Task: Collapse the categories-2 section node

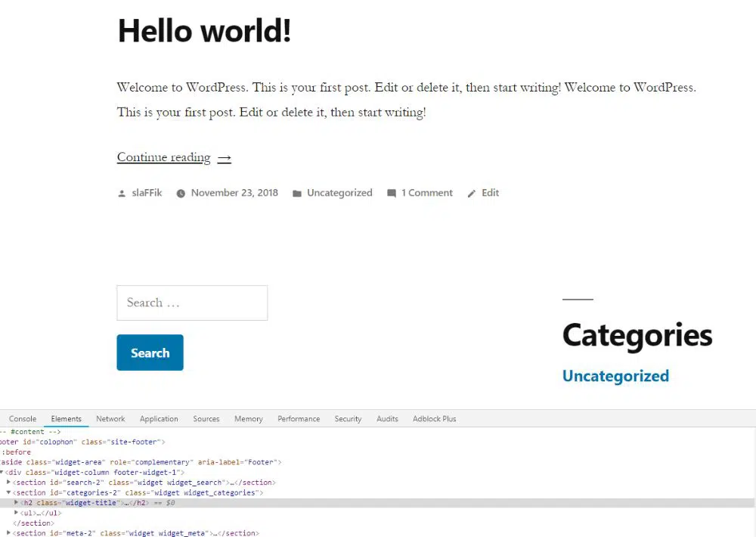Action: [9, 493]
